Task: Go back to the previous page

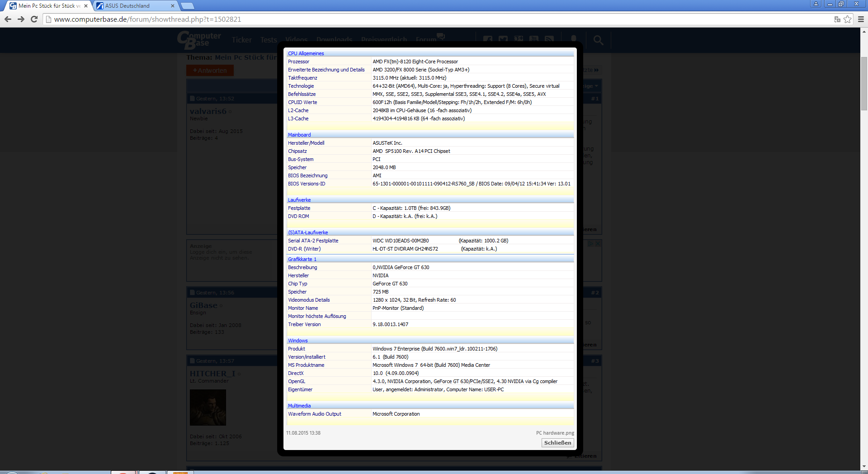Action: coord(8,19)
